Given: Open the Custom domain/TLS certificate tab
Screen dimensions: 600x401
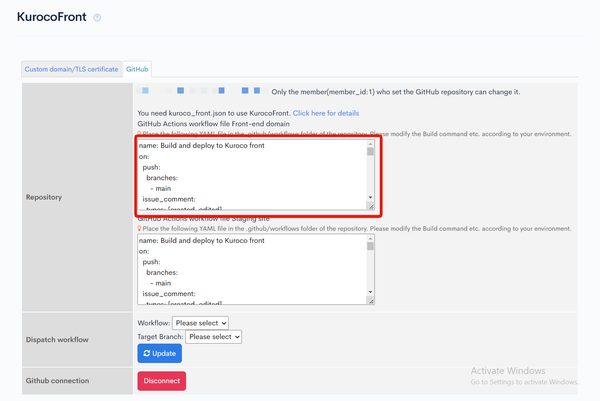Looking at the screenshot, I should (x=72, y=69).
